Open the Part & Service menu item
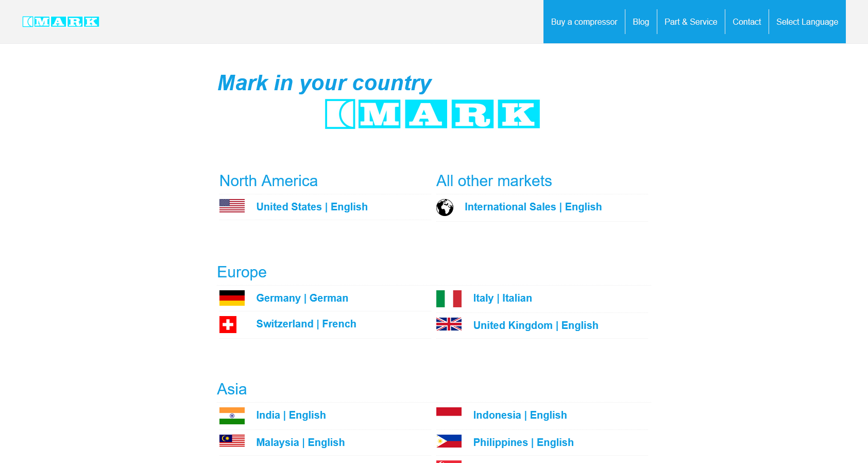 [x=691, y=22]
